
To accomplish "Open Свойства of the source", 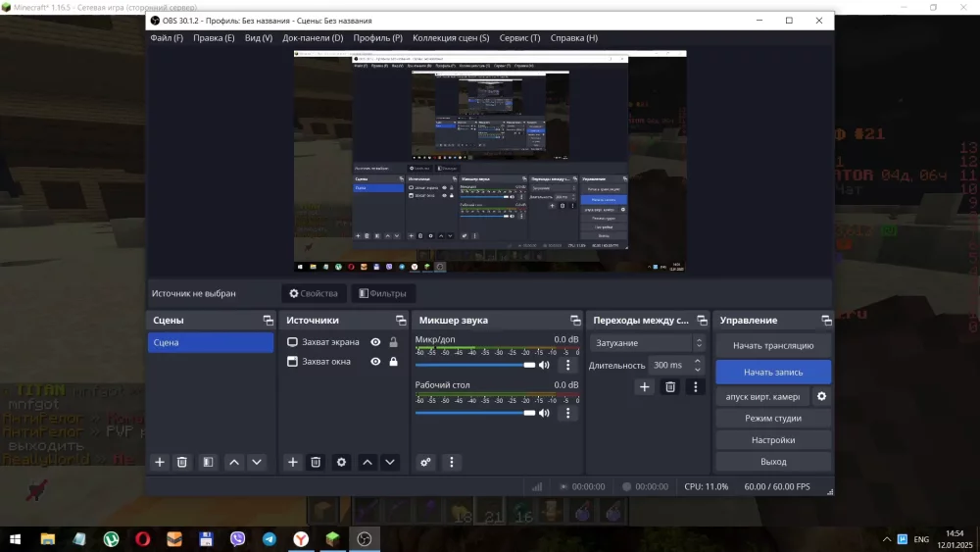I will (x=314, y=293).
